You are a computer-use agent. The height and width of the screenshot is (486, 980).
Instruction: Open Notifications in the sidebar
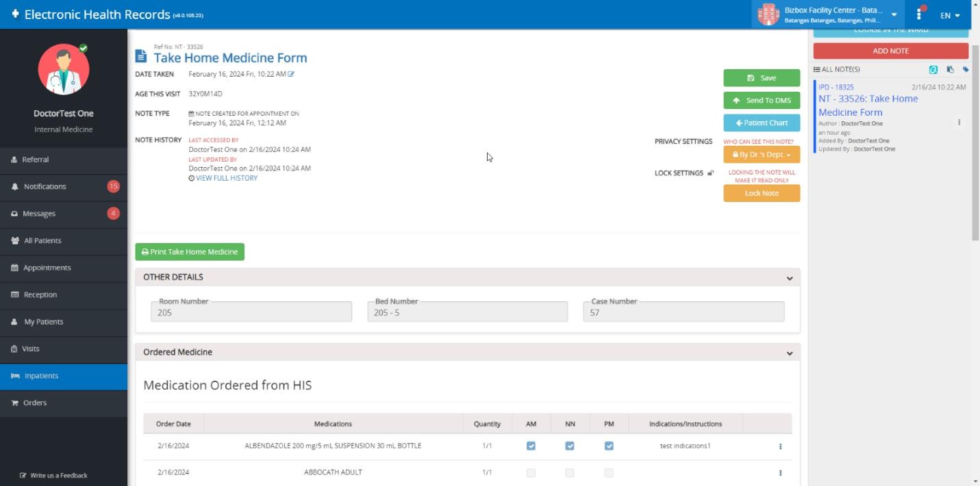[x=45, y=186]
